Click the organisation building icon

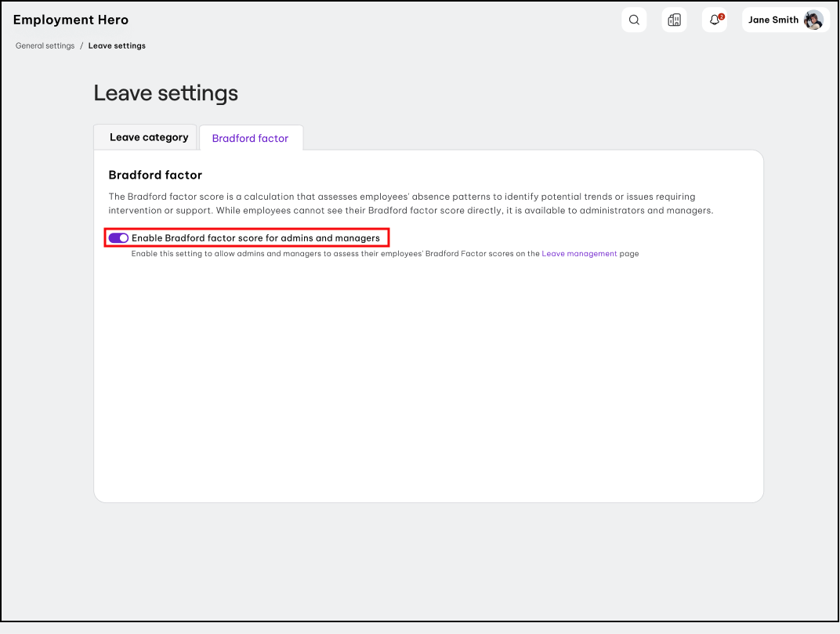click(674, 20)
